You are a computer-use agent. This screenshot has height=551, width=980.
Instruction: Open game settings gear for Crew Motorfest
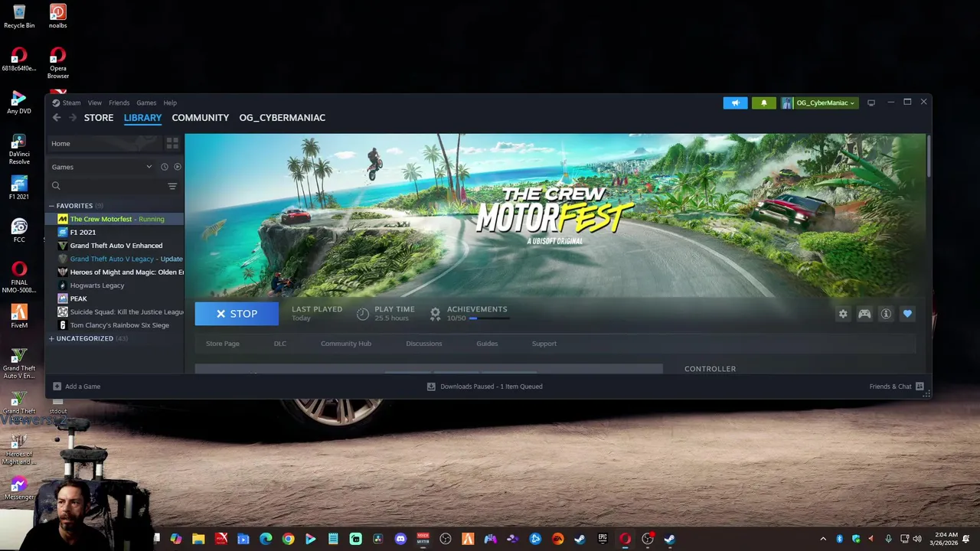tap(843, 314)
